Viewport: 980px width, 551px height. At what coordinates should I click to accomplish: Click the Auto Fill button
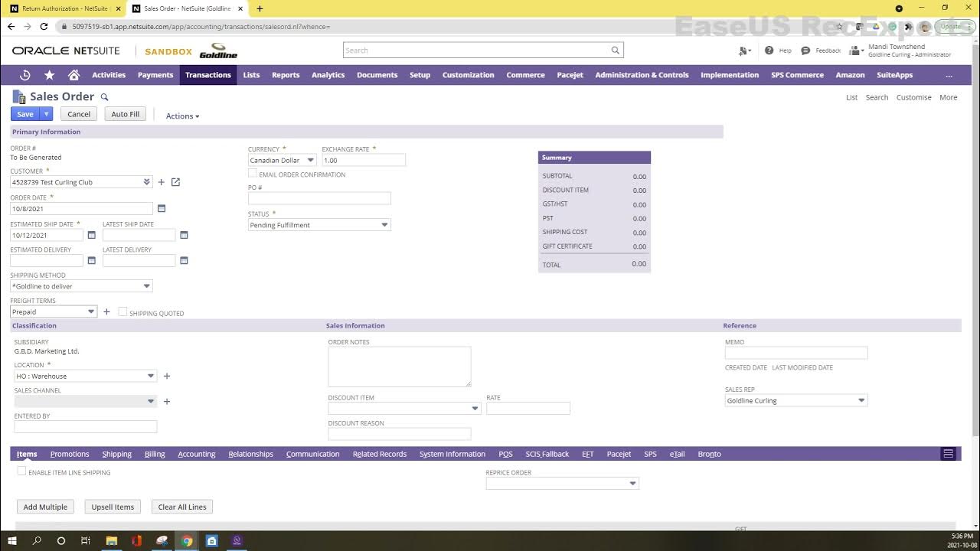click(125, 114)
